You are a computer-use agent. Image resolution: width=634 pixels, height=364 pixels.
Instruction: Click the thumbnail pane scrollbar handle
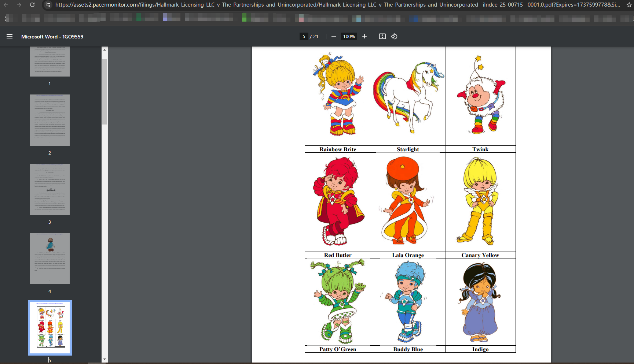pyautogui.click(x=105, y=92)
